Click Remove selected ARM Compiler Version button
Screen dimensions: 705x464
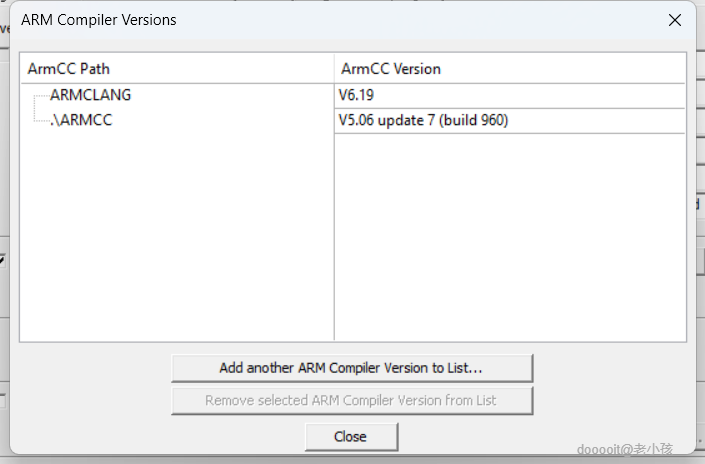(351, 400)
